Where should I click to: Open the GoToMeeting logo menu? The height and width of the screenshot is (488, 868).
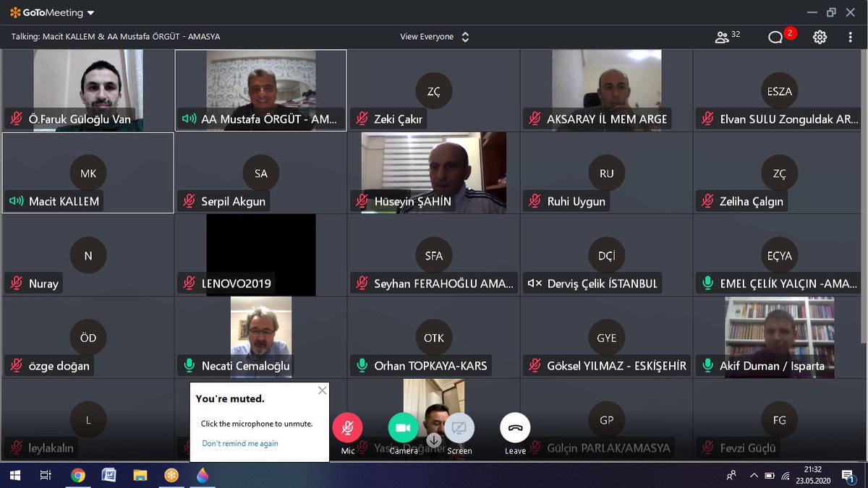(x=52, y=13)
